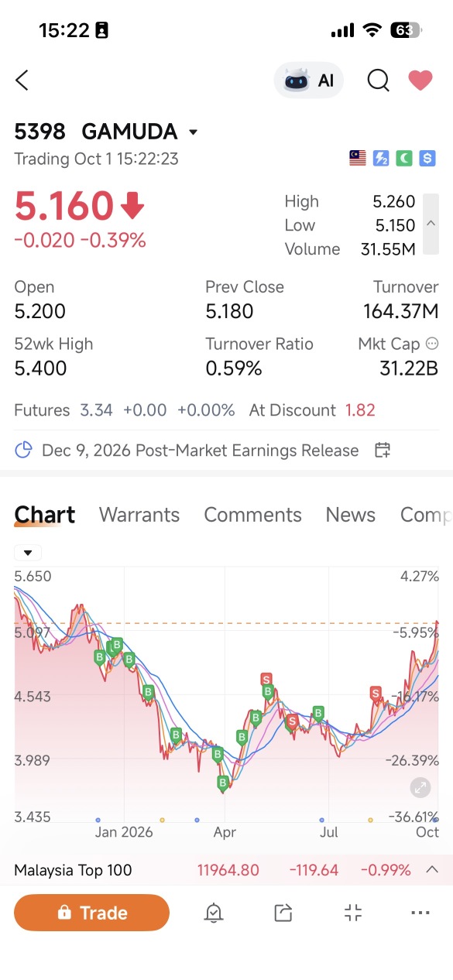
Task: Tap the lowest green B marker near Apr
Action: click(223, 783)
